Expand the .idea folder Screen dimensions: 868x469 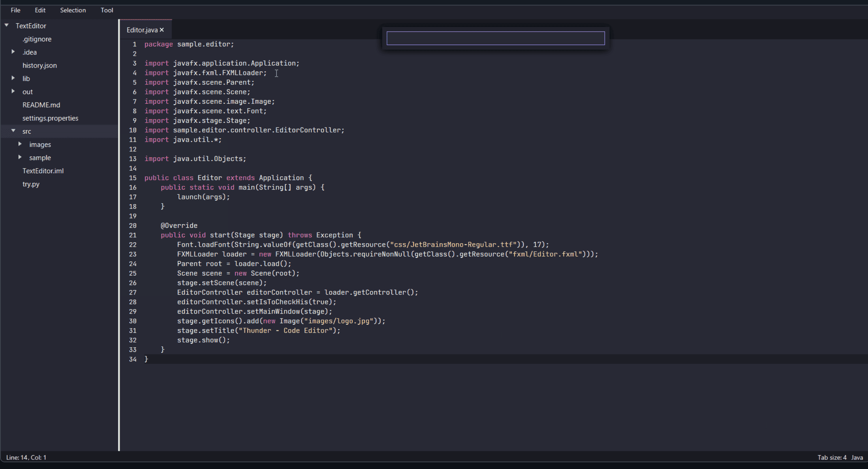[x=13, y=52]
